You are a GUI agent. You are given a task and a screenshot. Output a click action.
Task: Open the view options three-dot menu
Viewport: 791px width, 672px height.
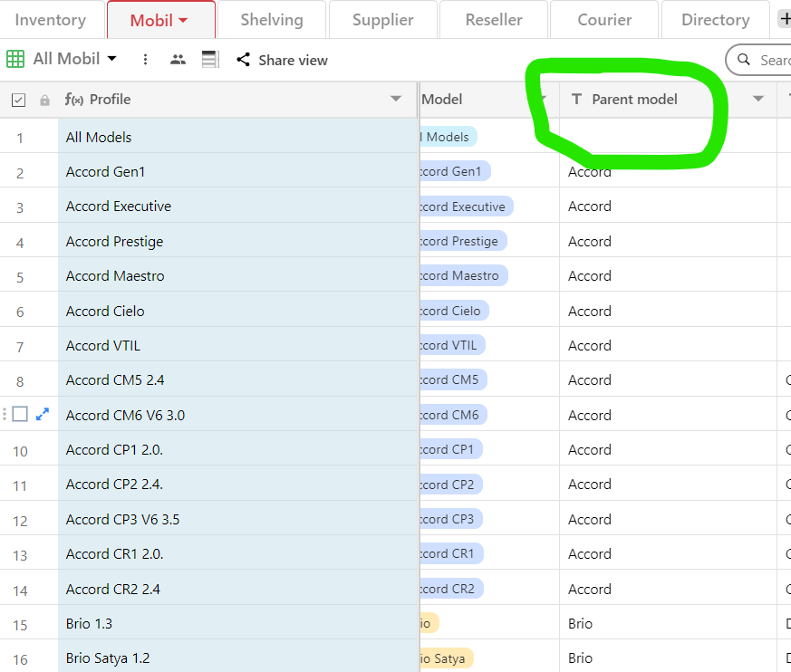145,60
